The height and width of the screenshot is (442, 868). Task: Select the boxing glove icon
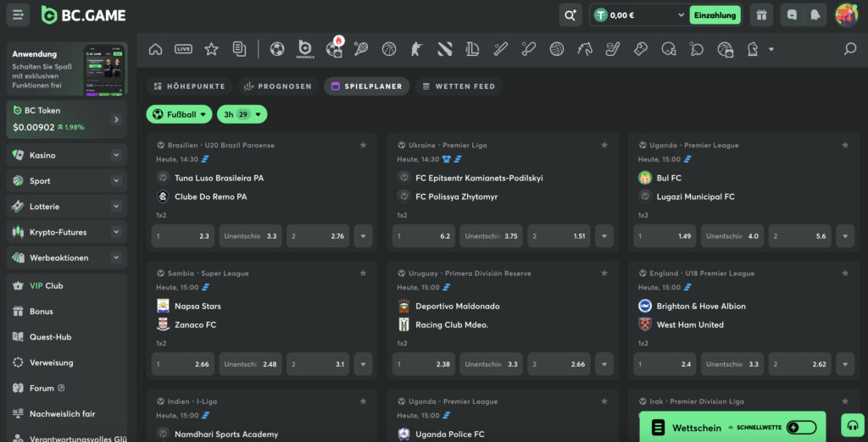coord(641,49)
